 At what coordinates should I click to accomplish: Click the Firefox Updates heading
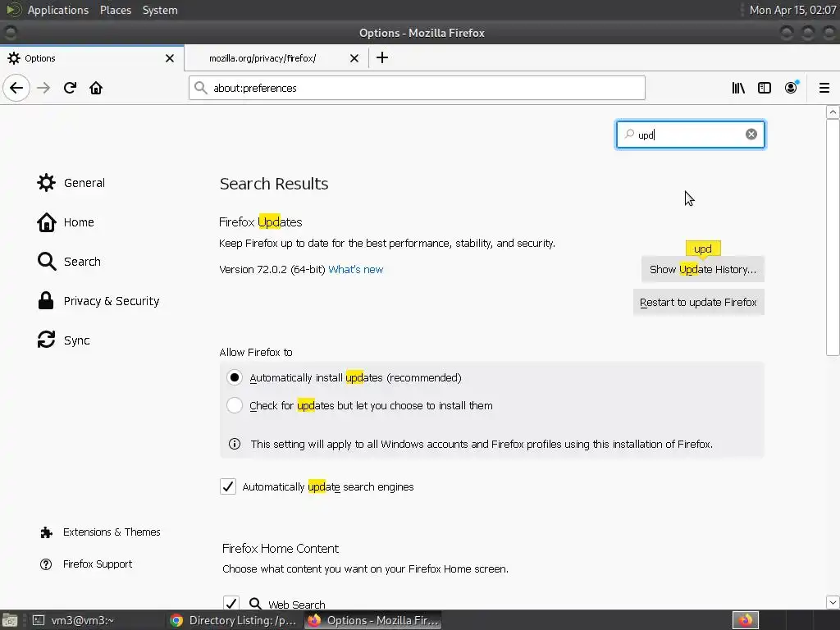pyautogui.click(x=260, y=222)
